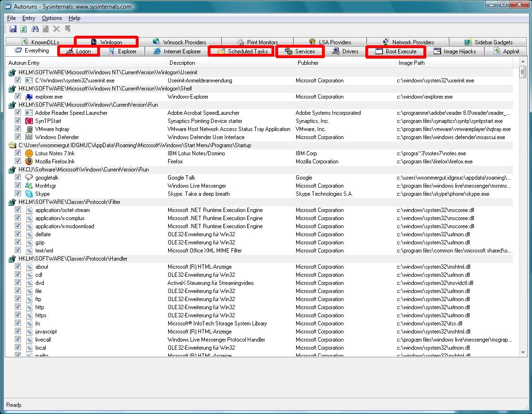Screen dimensions: 532x414
Task: Uncheck the userinit.exe autorun entry
Action: coord(18,80)
